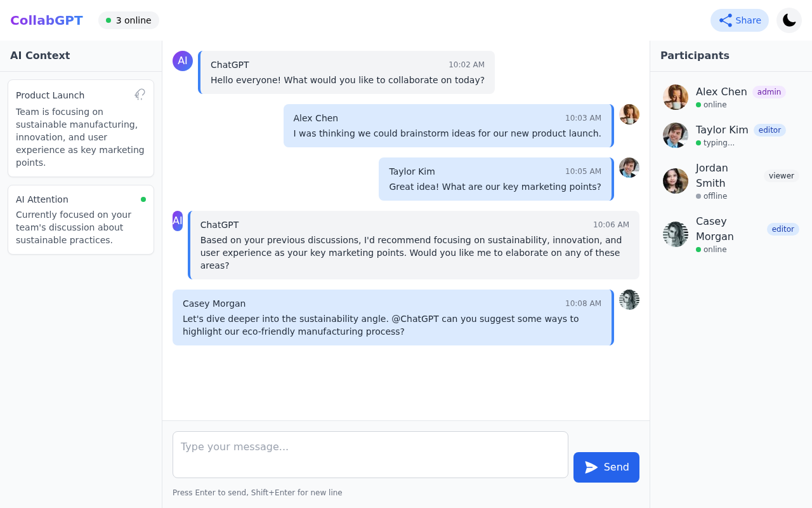Expand the Product Launch context card
The height and width of the screenshot is (508, 812).
(81, 127)
